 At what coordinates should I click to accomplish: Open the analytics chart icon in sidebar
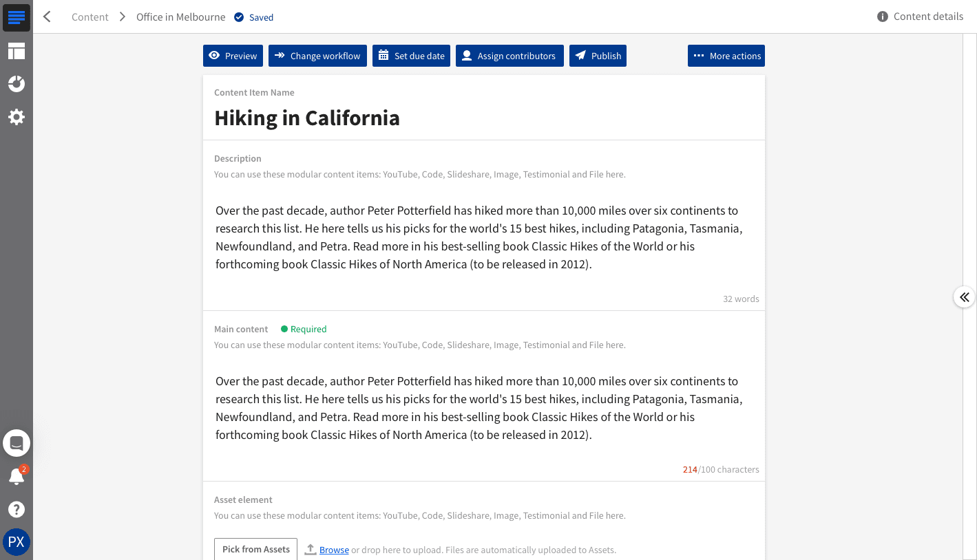pyautogui.click(x=17, y=84)
